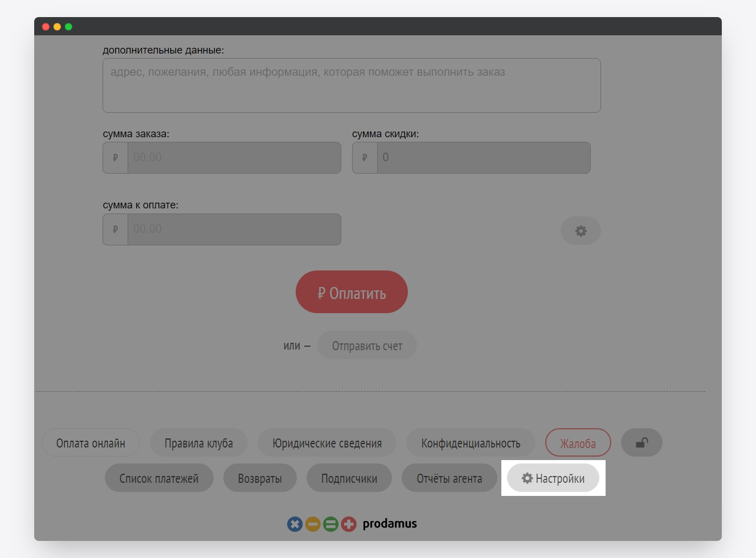Go to Возвраты section
756x558 pixels.
tap(260, 478)
